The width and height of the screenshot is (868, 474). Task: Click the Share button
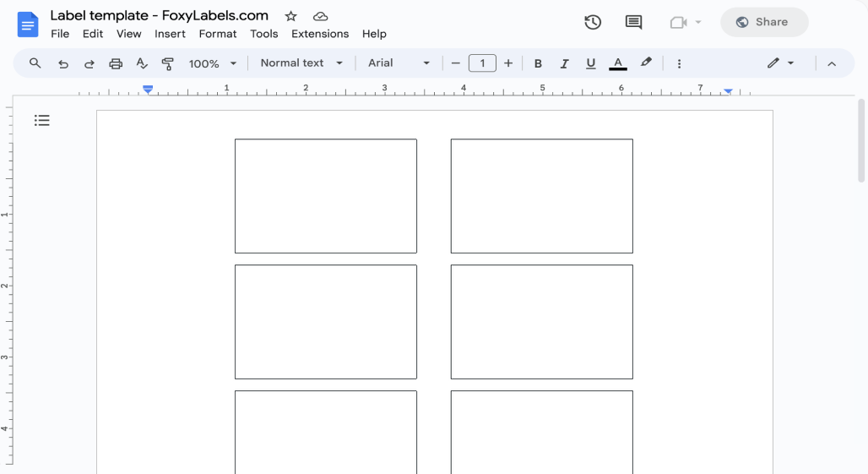coord(764,22)
